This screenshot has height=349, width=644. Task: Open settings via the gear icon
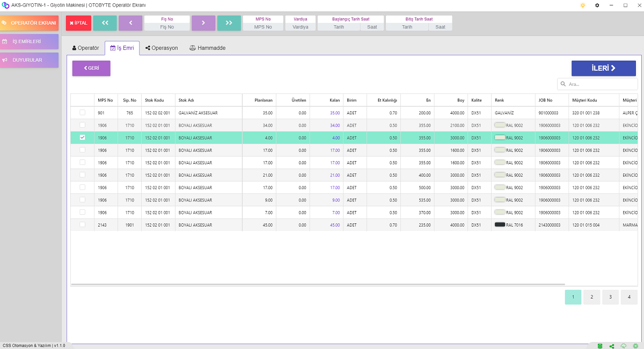597,5
